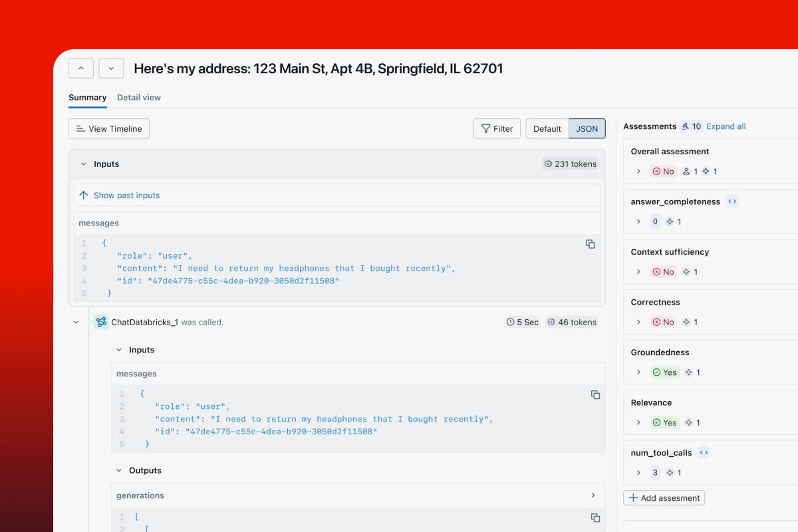Switch view format to Default
The width and height of the screenshot is (798, 532).
point(547,129)
